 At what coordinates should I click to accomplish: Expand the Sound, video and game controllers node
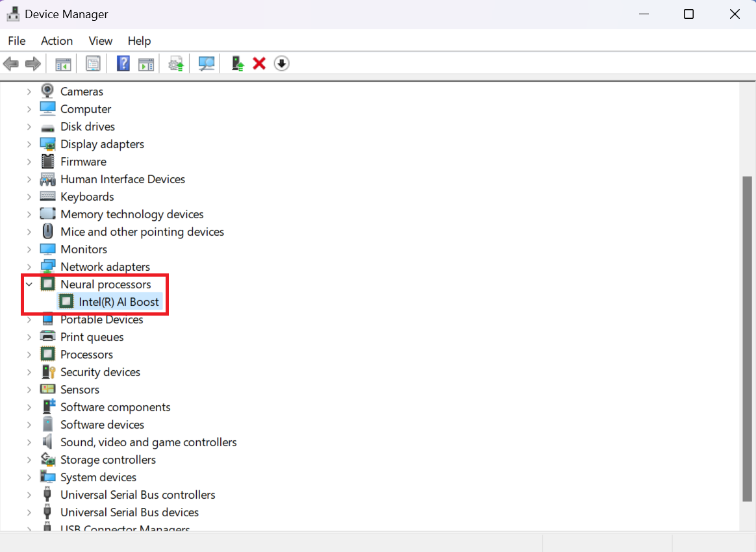click(29, 442)
